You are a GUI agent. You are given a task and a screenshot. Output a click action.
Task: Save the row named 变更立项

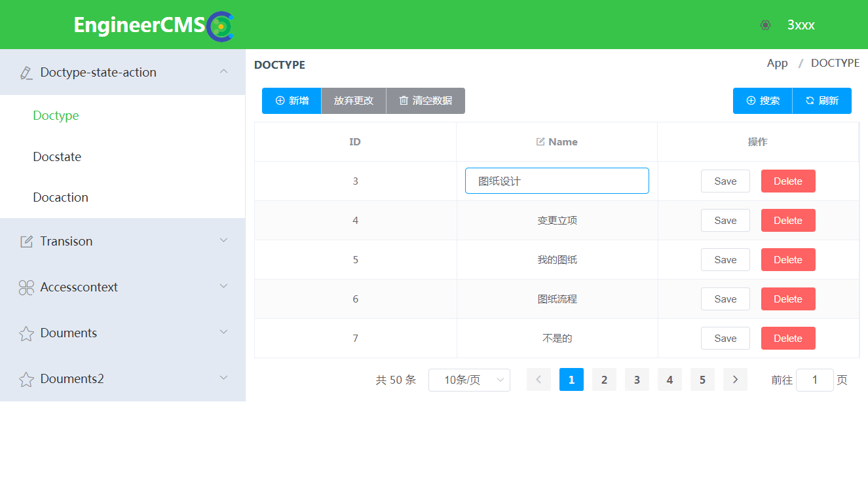(725, 221)
